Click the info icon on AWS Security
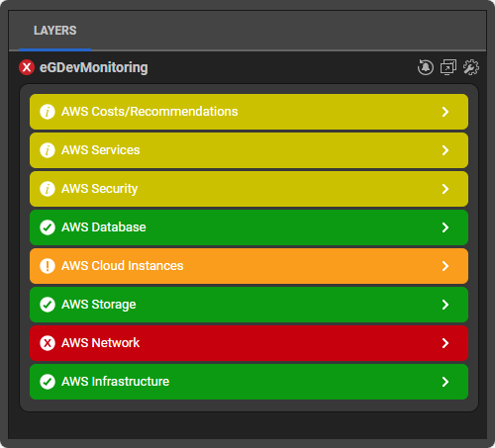The height and width of the screenshot is (448, 495). (48, 189)
